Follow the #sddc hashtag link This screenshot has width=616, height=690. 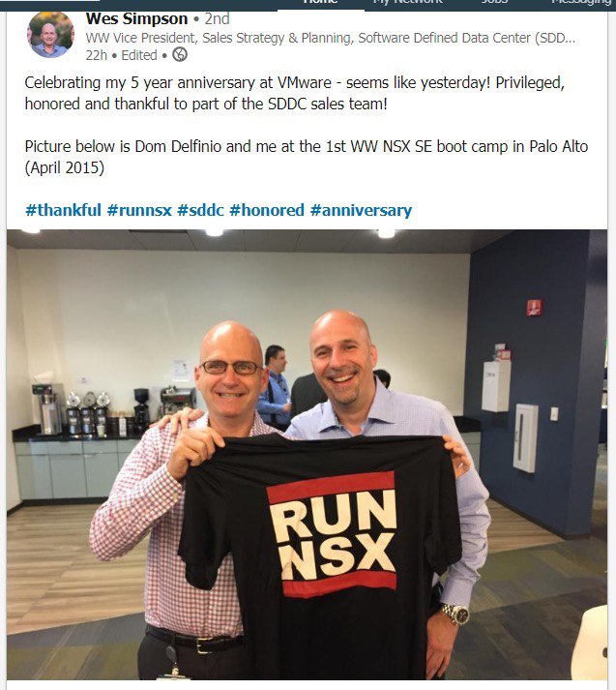click(x=200, y=210)
